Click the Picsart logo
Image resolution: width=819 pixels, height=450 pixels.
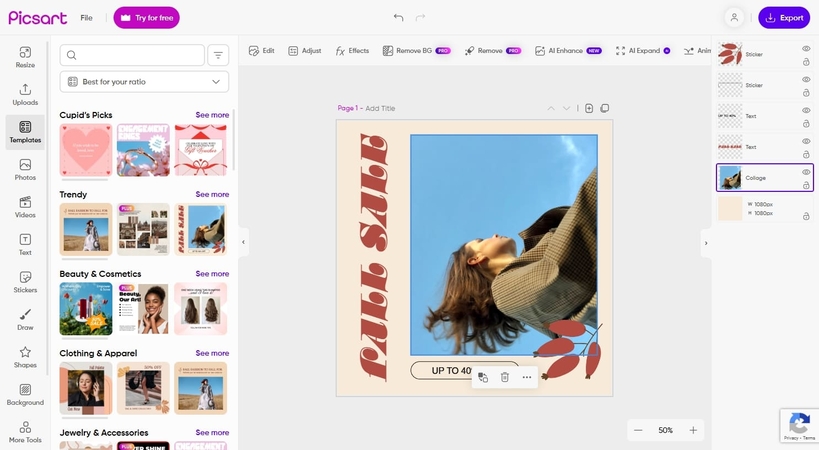(38, 18)
